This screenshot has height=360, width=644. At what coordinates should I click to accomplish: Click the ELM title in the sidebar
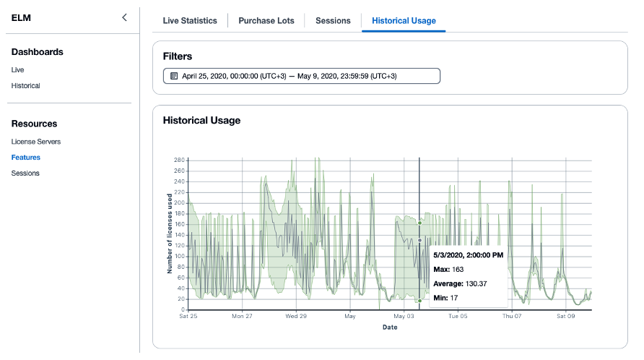[x=21, y=18]
